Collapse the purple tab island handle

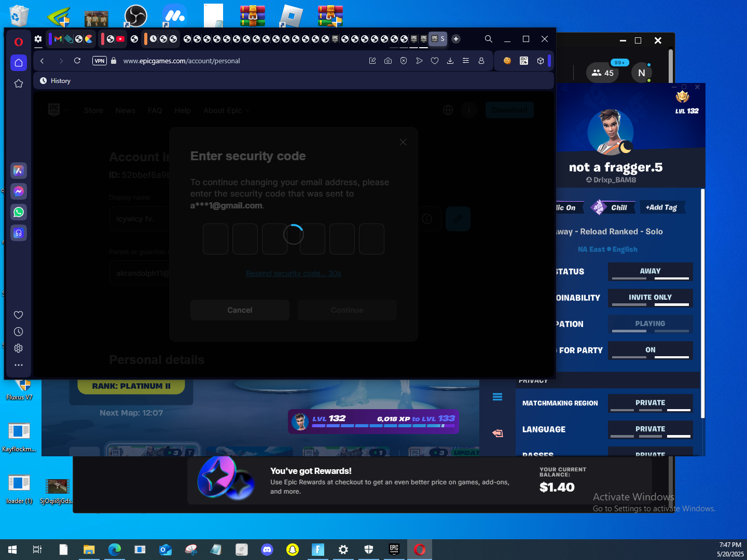coord(50,39)
